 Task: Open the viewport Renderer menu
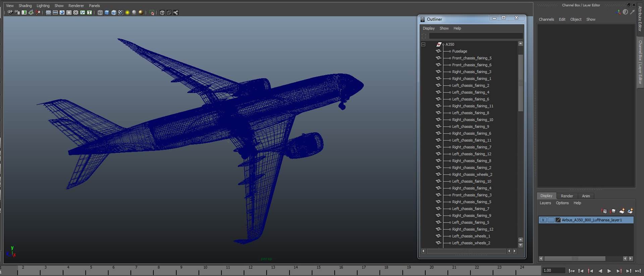point(76,6)
